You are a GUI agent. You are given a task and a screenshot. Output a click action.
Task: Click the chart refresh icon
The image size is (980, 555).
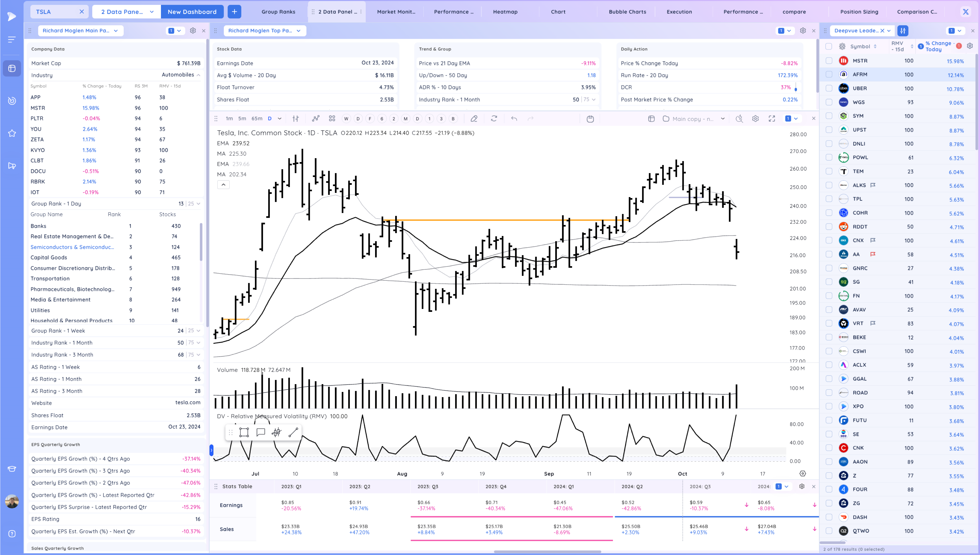point(494,119)
